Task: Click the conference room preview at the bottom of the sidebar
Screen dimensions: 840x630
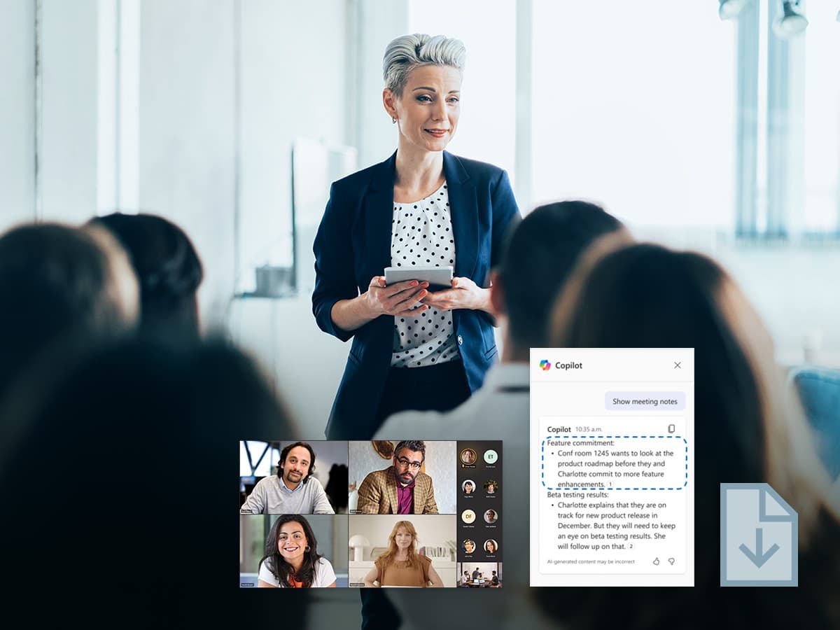Action: click(478, 575)
